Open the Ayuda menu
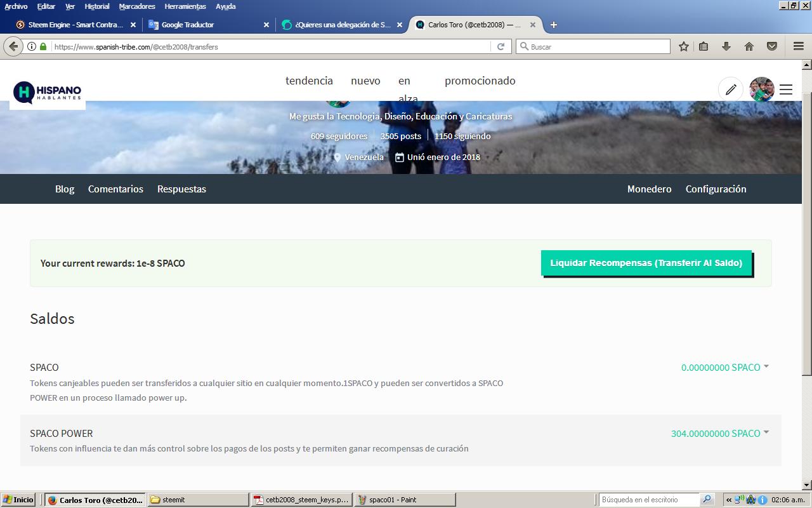The width and height of the screenshot is (812, 508). (225, 6)
